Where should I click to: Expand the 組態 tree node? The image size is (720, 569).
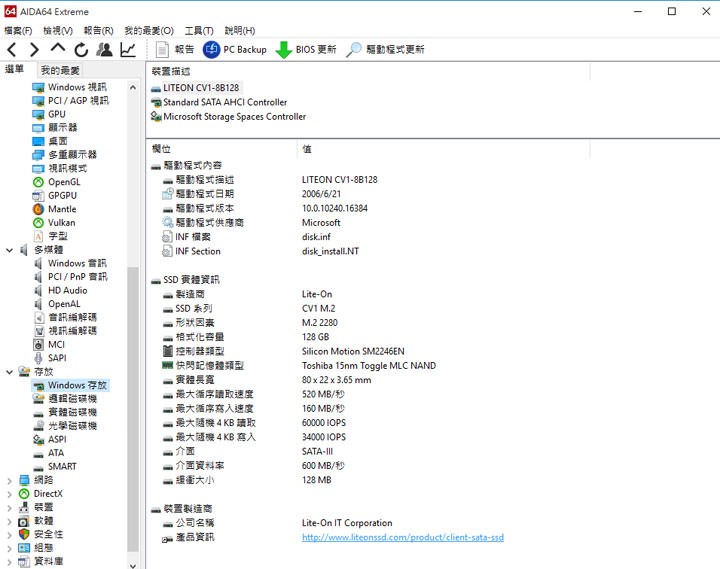point(9,548)
